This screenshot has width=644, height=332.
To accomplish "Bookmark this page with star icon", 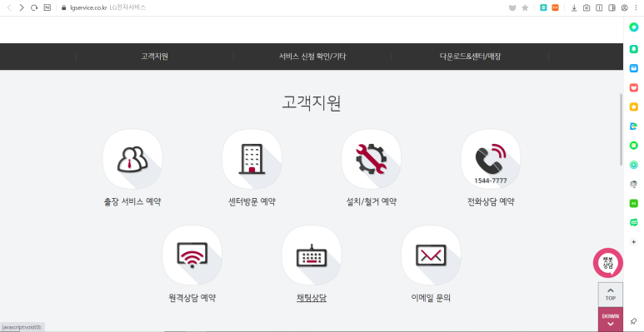I will point(525,7).
